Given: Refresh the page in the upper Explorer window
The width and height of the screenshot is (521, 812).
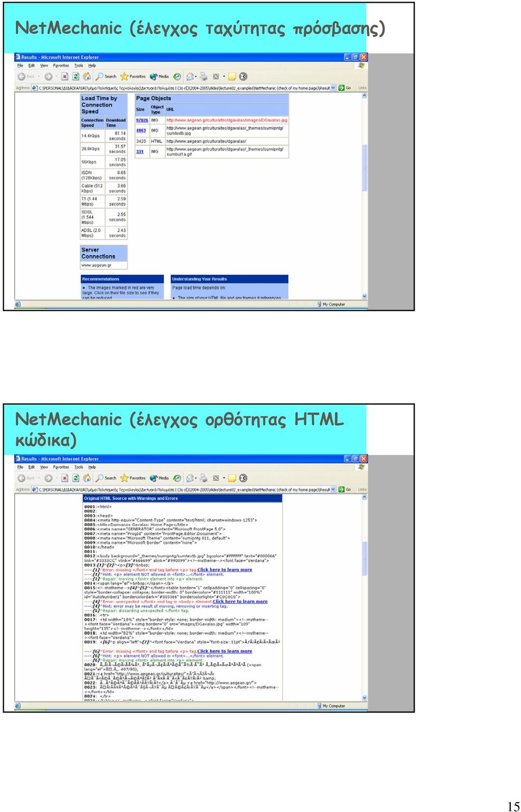Looking at the screenshot, I should [x=76, y=77].
